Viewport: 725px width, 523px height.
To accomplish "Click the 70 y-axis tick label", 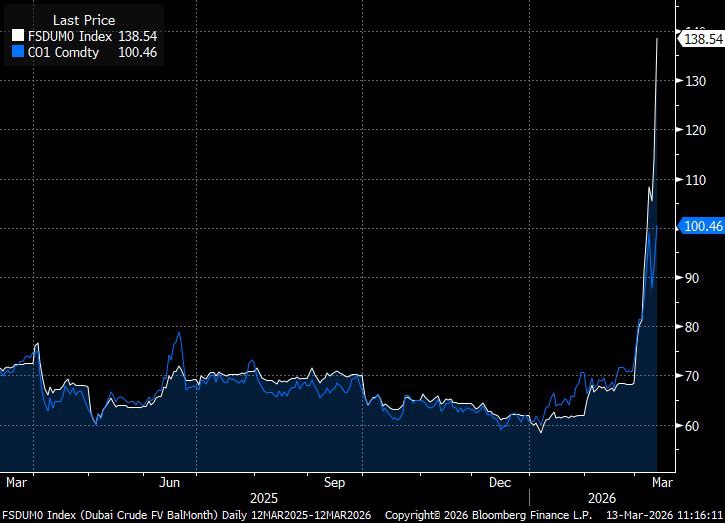I will pos(692,376).
